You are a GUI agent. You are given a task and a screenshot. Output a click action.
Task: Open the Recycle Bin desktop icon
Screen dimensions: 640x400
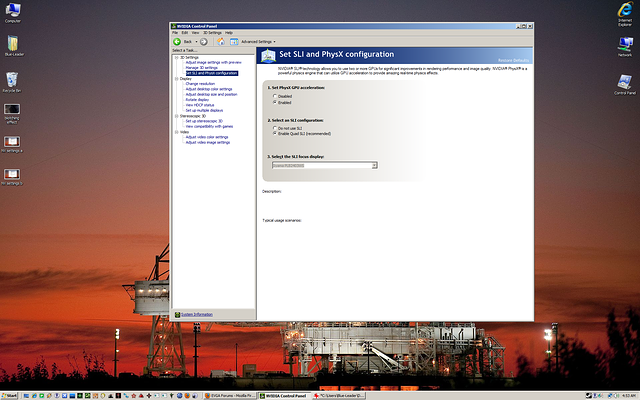(13, 79)
